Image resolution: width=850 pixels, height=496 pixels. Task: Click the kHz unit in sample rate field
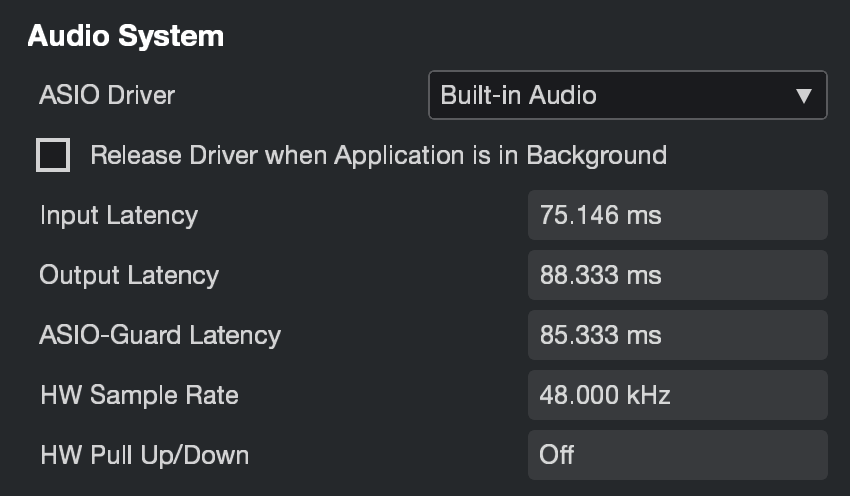[x=648, y=395]
